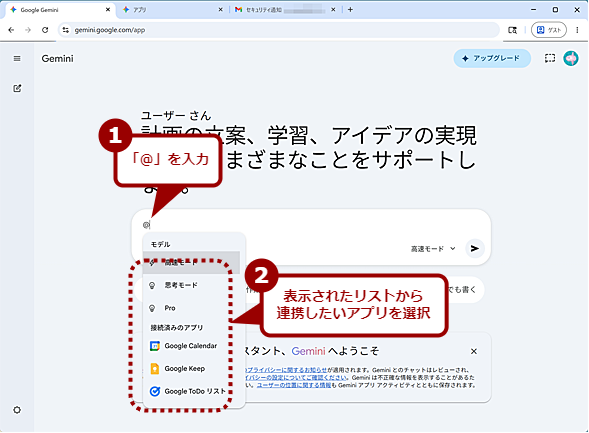Open a new browser tab

[350, 10]
